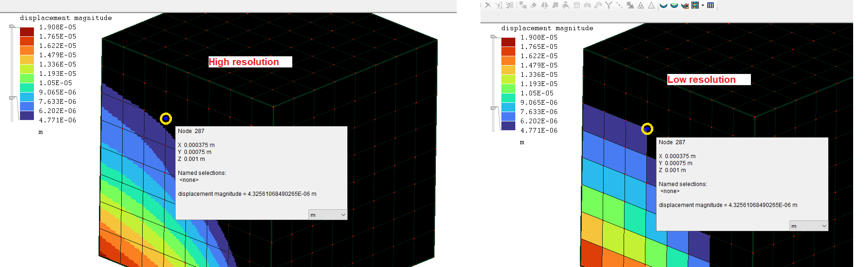Click green 1.193E-05 swatch in right legend
This screenshot has width=868, height=267.
click(x=508, y=88)
